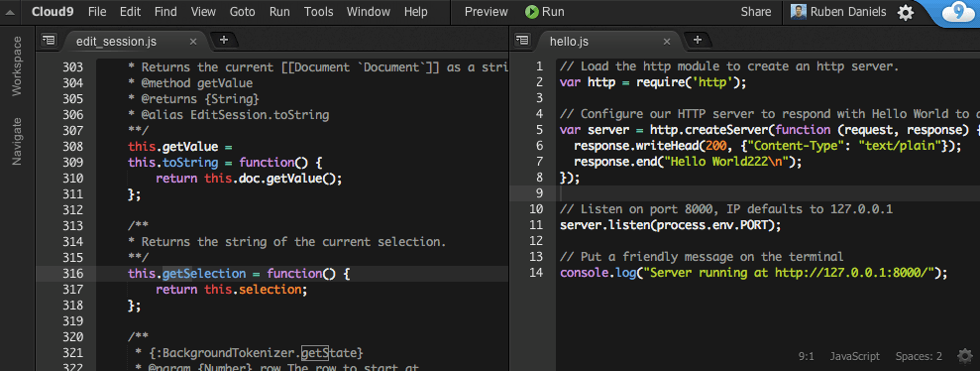Click the highlighted getState text on line 321
The height and width of the screenshot is (371, 980).
point(314,353)
